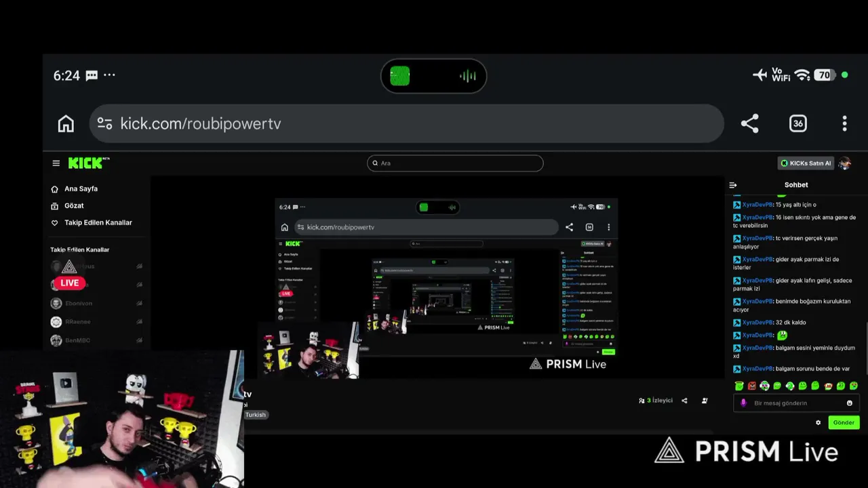Pick the last emote in the chat row
868x488 pixels.
pyautogui.click(x=854, y=386)
